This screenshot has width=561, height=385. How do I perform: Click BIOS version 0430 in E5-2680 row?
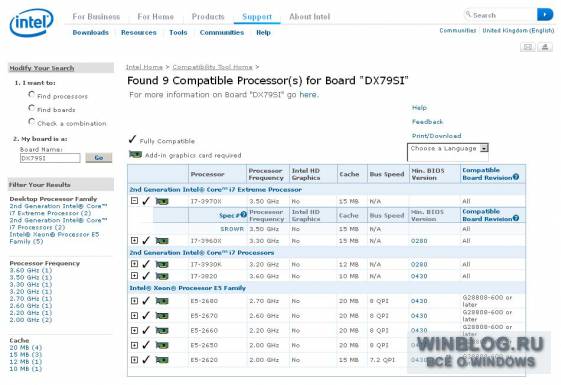(x=419, y=301)
